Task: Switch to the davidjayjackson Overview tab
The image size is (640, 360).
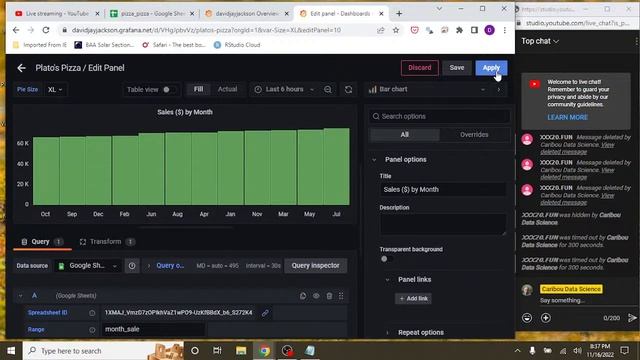Action: 247,13
